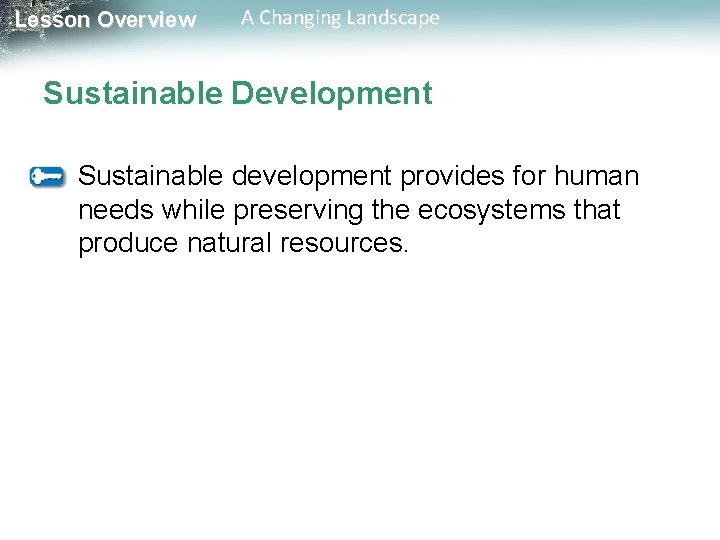Click the 'Lesson Overview' header text
This screenshot has width=720, height=540.
(106, 20)
